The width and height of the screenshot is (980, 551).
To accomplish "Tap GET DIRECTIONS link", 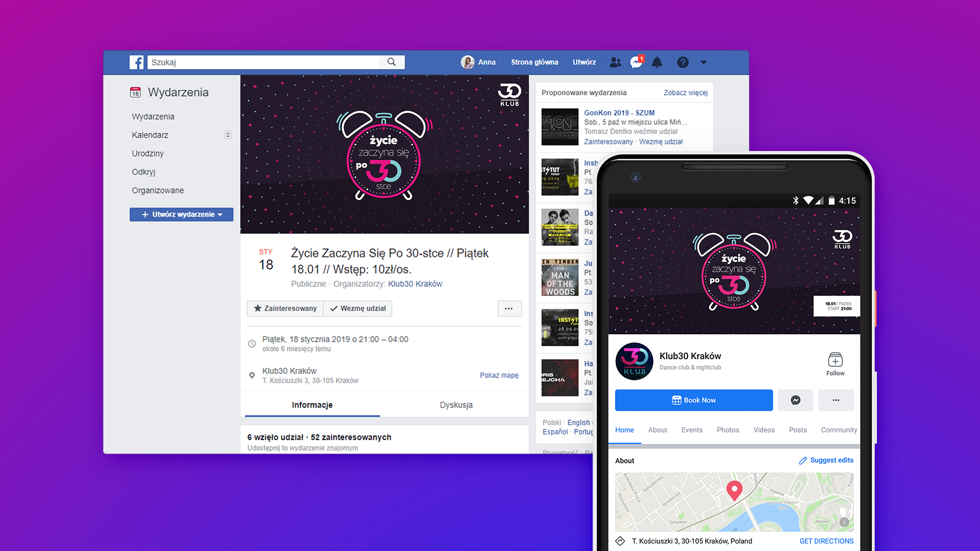I will pos(826,541).
